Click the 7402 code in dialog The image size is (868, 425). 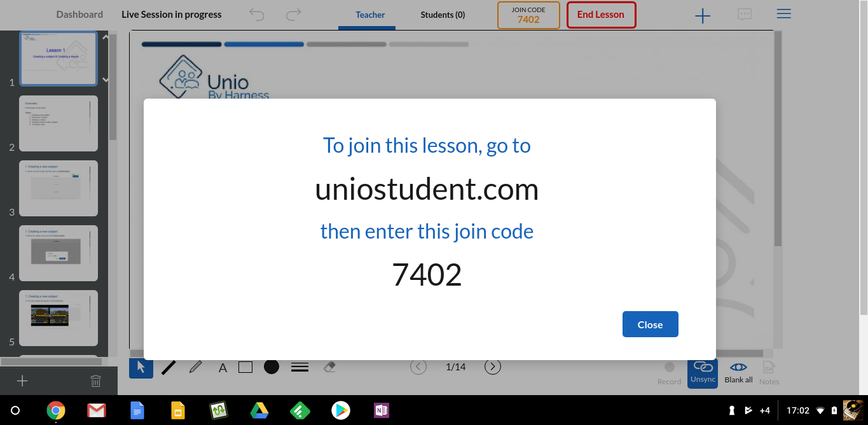coord(427,274)
